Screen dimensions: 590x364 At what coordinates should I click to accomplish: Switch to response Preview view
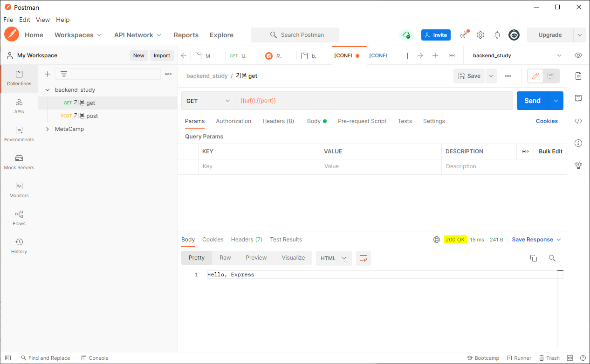point(256,258)
